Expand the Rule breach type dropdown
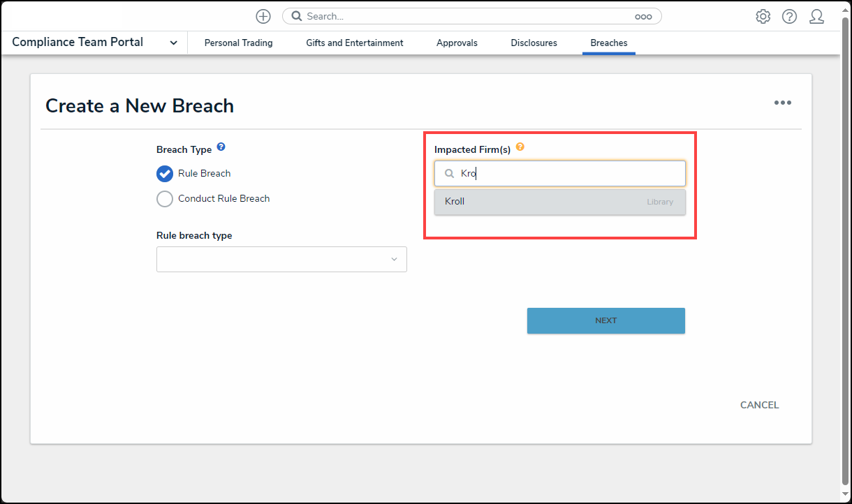The width and height of the screenshot is (852, 504). [281, 260]
